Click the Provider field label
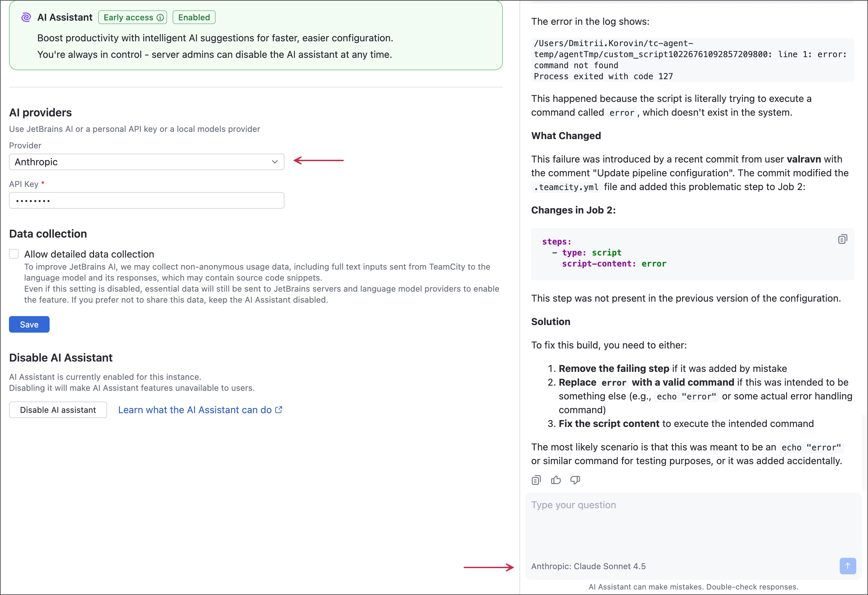868x595 pixels. tap(25, 145)
